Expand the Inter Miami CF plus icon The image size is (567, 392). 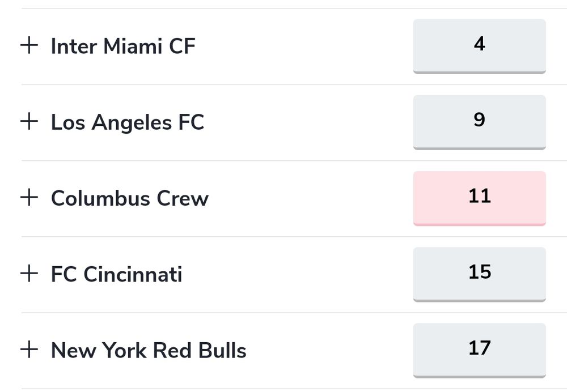click(x=29, y=45)
